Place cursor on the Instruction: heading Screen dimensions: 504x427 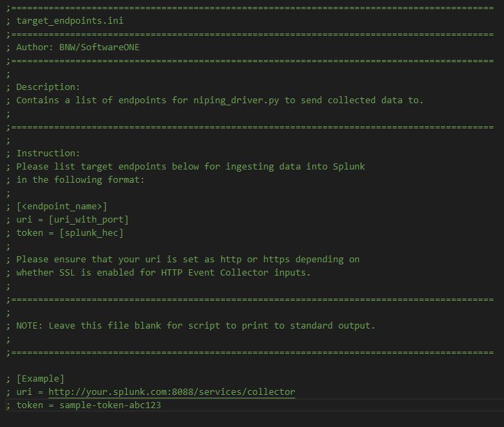(48, 153)
